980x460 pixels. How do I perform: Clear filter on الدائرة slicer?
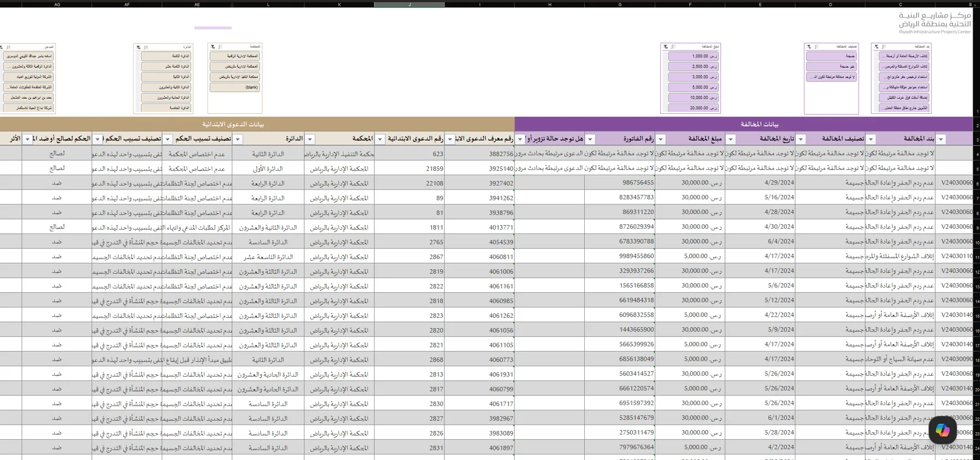(x=139, y=47)
